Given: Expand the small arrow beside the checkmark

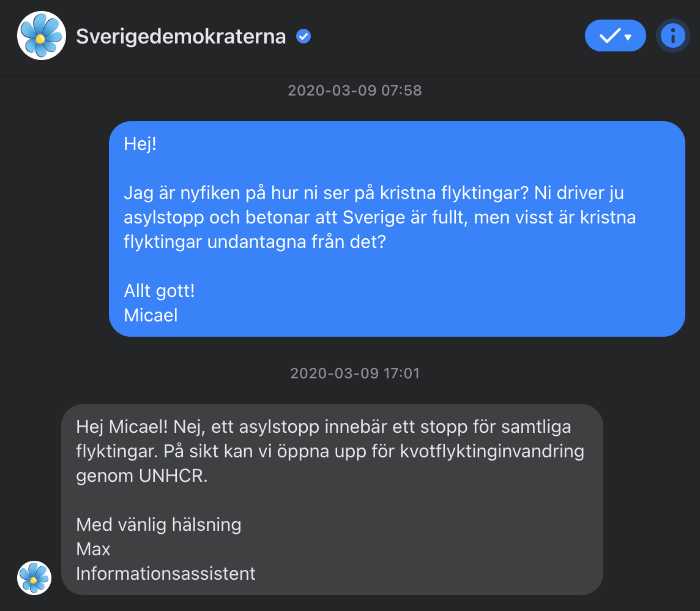Looking at the screenshot, I should point(628,37).
